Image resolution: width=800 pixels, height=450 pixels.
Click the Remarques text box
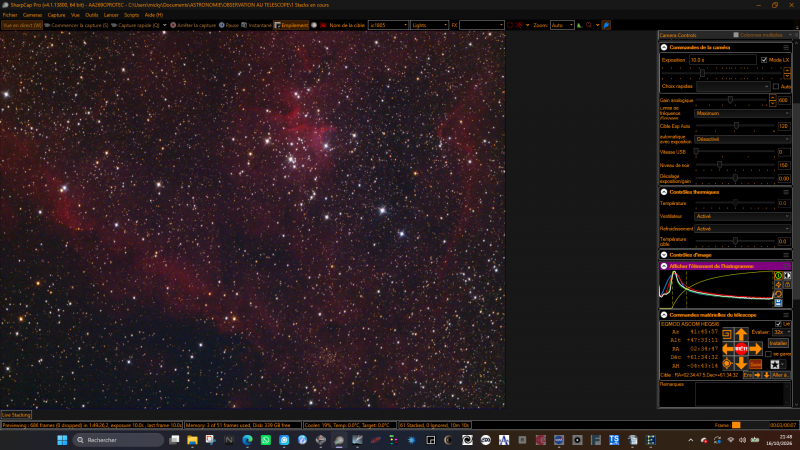point(742,394)
